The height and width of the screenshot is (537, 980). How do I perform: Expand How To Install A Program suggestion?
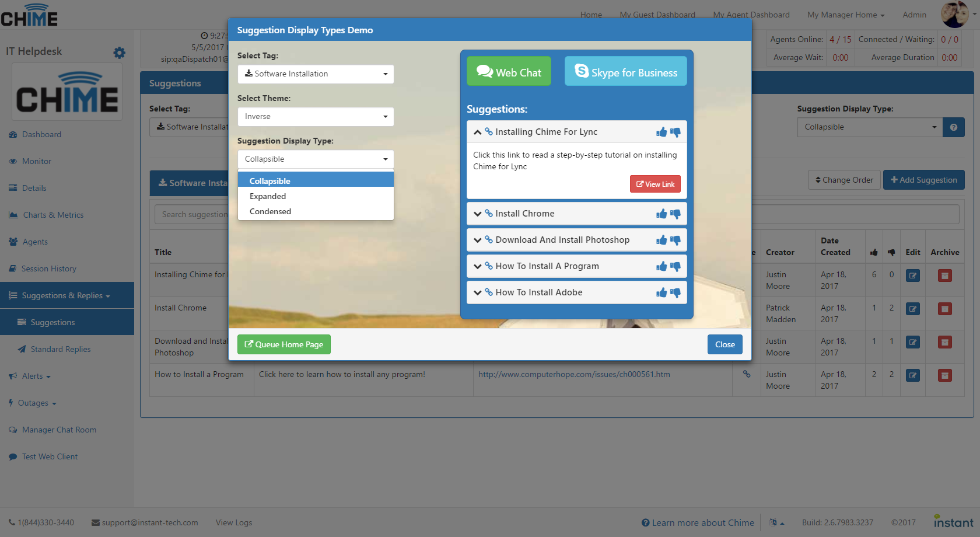[478, 266]
